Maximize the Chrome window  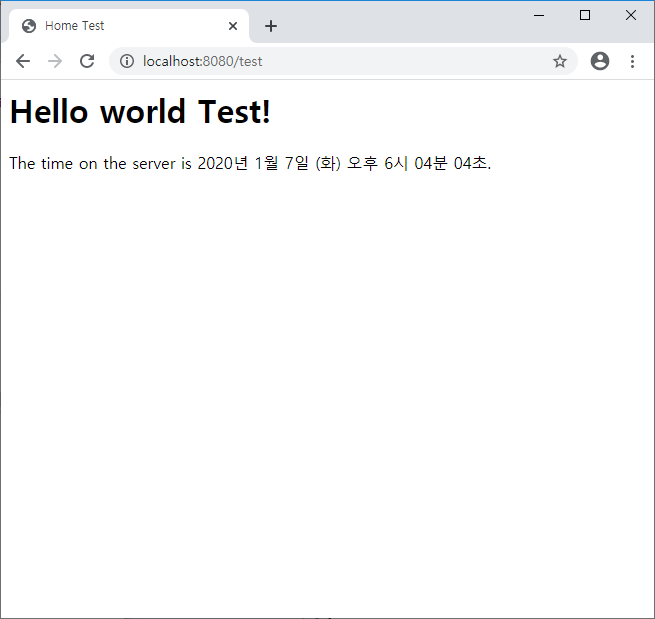coord(585,15)
